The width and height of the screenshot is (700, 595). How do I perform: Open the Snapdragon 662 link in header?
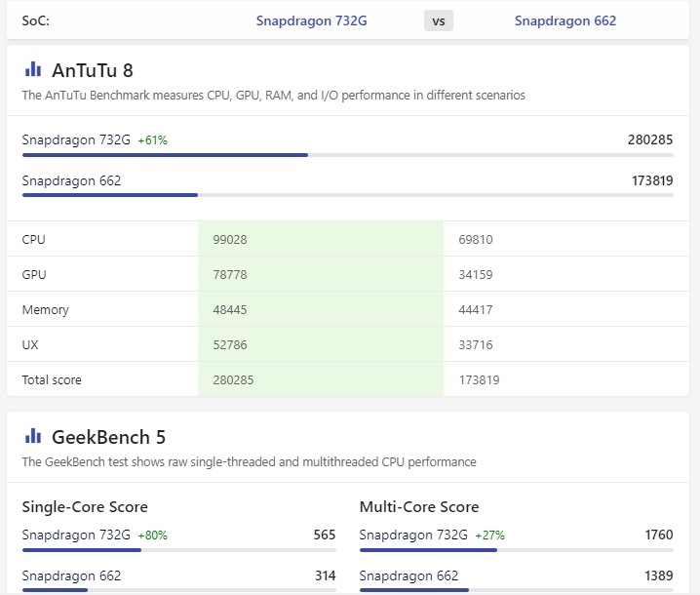565,21
